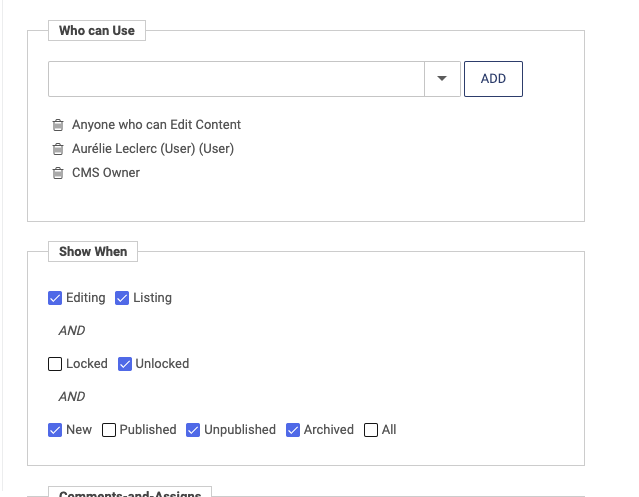The width and height of the screenshot is (639, 497).
Task: Click the AND label below Locked
Action: coord(72,396)
